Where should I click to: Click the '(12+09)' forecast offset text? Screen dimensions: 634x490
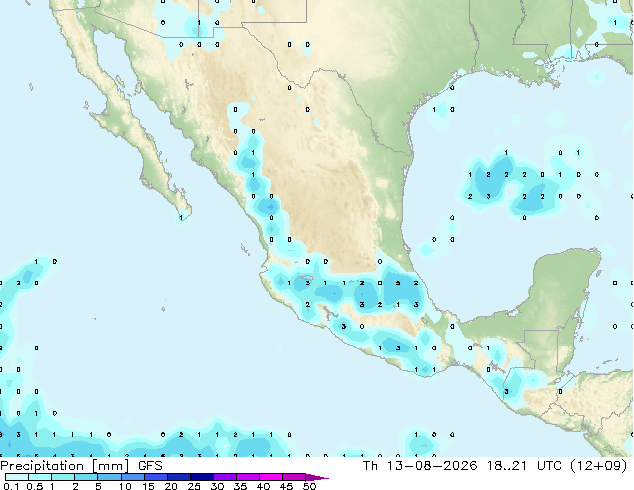(x=599, y=466)
